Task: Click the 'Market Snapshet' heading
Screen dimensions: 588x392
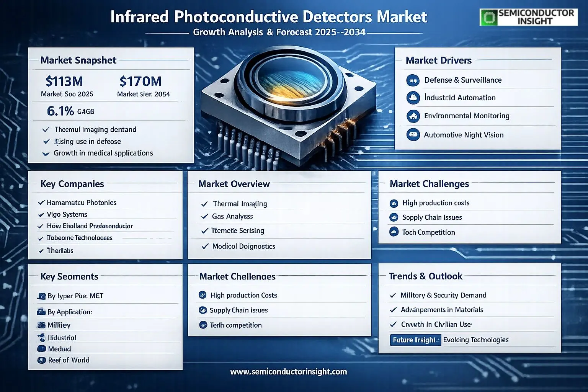Action: pyautogui.click(x=78, y=60)
